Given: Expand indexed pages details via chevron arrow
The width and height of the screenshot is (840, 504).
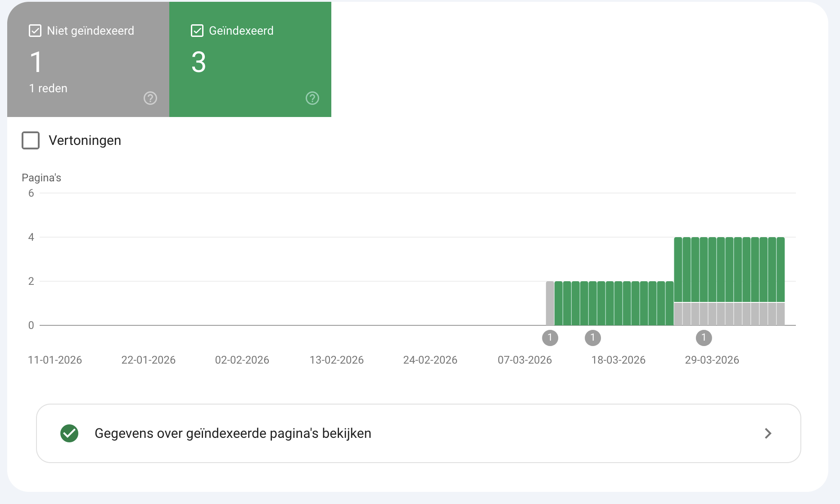Looking at the screenshot, I should pyautogui.click(x=768, y=433).
